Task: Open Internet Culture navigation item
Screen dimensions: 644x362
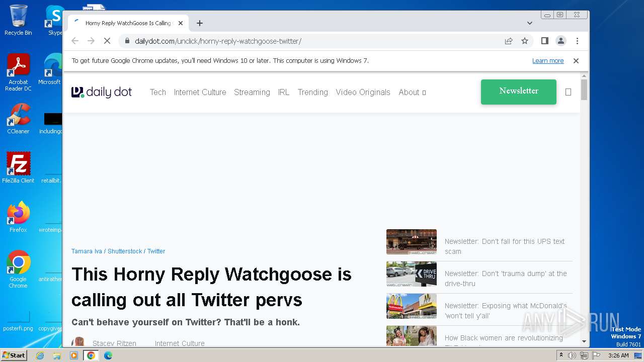Action: point(200,92)
